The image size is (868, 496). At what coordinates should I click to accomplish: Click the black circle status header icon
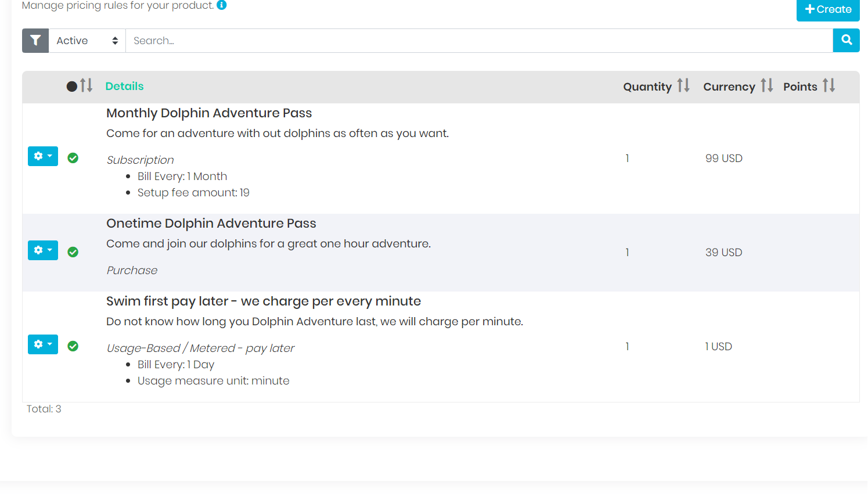click(72, 87)
